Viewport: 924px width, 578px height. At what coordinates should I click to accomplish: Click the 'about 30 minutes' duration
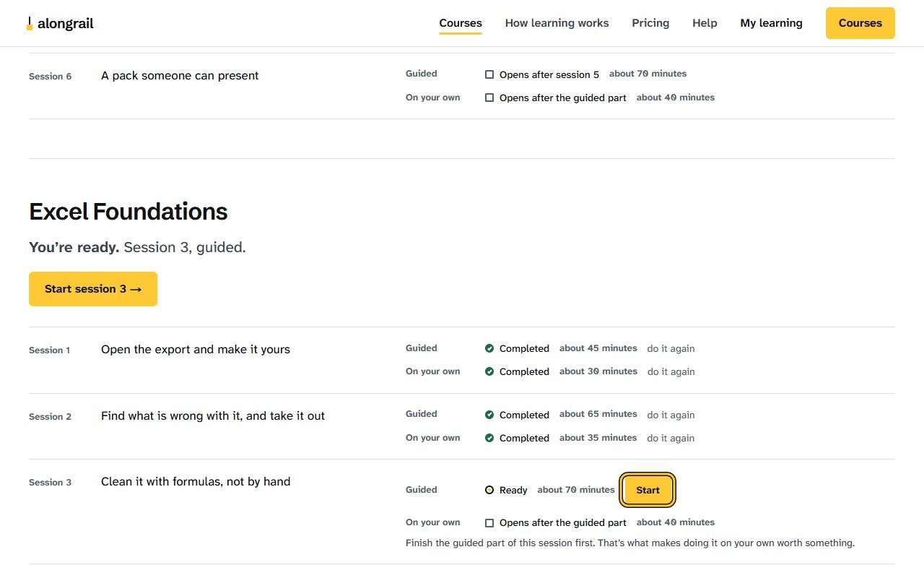click(598, 371)
